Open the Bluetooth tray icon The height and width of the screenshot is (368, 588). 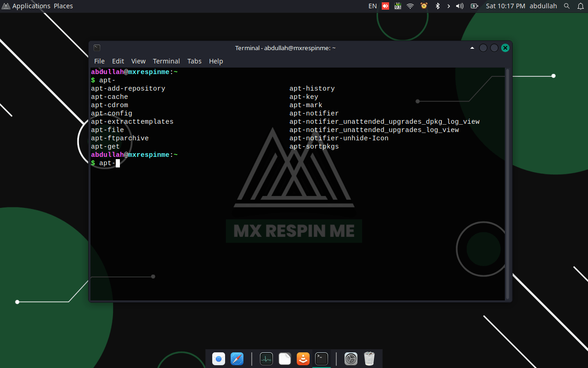[438, 6]
